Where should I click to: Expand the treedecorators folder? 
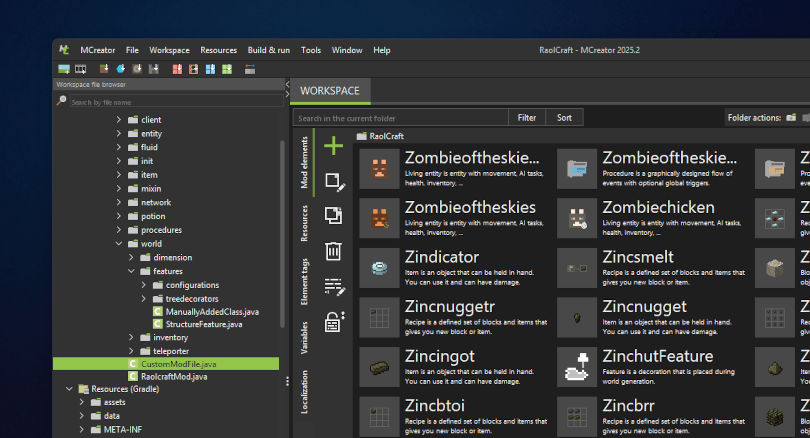pyautogui.click(x=144, y=299)
